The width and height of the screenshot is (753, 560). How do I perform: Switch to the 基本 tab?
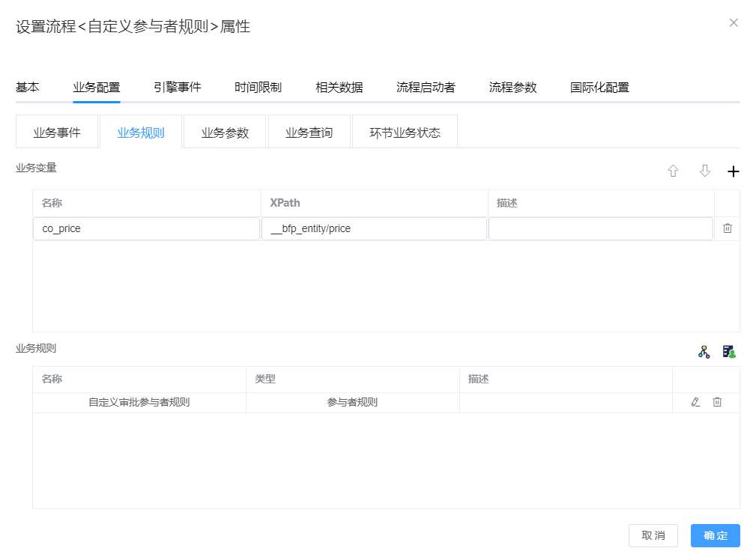(x=28, y=87)
